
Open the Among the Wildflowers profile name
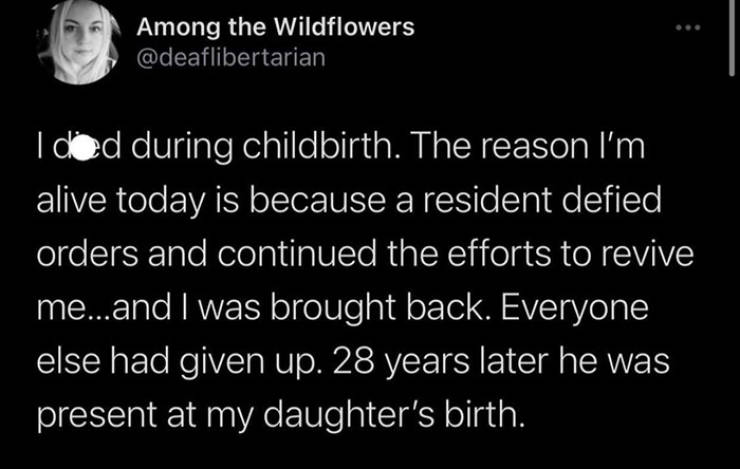point(276,26)
